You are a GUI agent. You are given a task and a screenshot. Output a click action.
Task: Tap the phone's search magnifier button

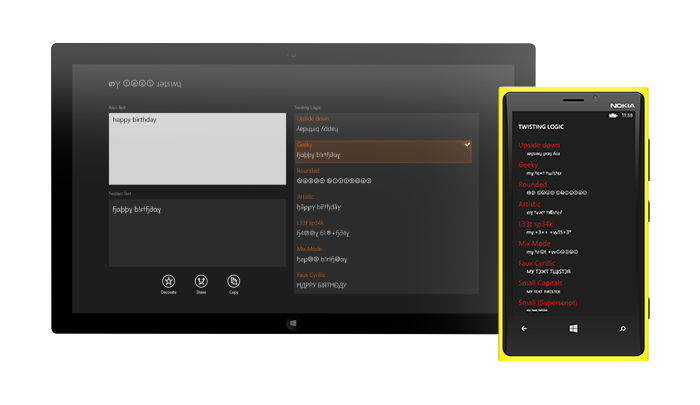622,328
